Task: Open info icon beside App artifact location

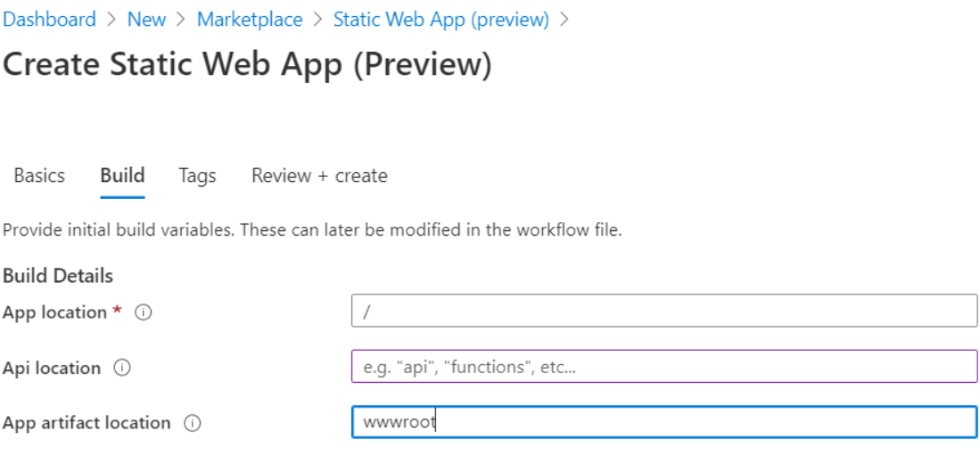Action: click(192, 423)
